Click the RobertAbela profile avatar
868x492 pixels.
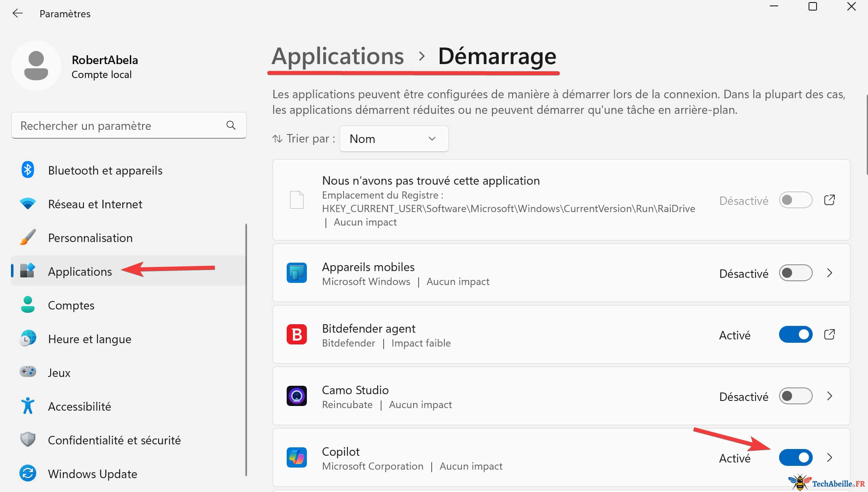[36, 66]
